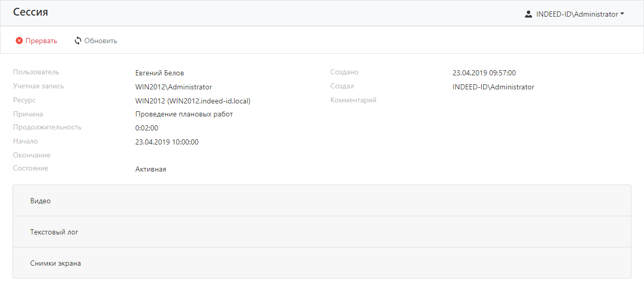Click the duration value 0:02:00

[147, 128]
